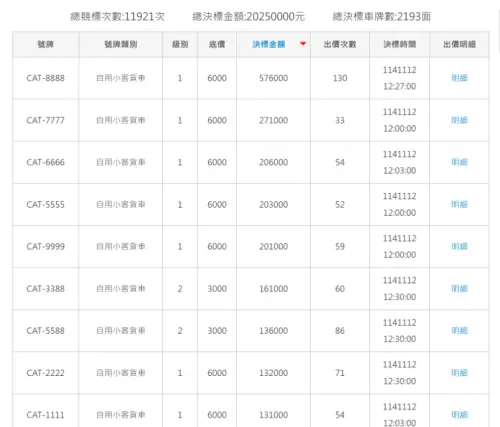Open 明細 link for CAT-9999
Image resolution: width=500 pixels, height=427 pixels.
459,246
